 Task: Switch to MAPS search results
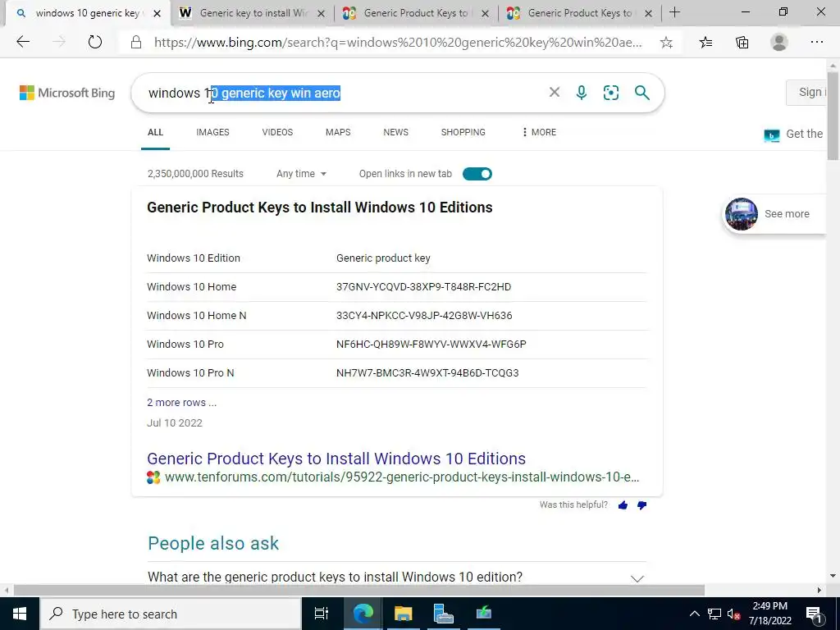click(x=338, y=132)
